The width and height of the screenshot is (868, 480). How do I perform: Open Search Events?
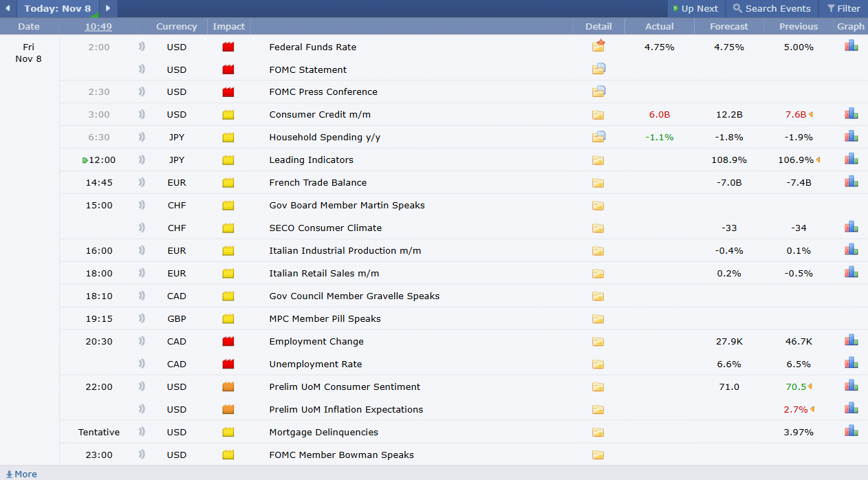[772, 8]
